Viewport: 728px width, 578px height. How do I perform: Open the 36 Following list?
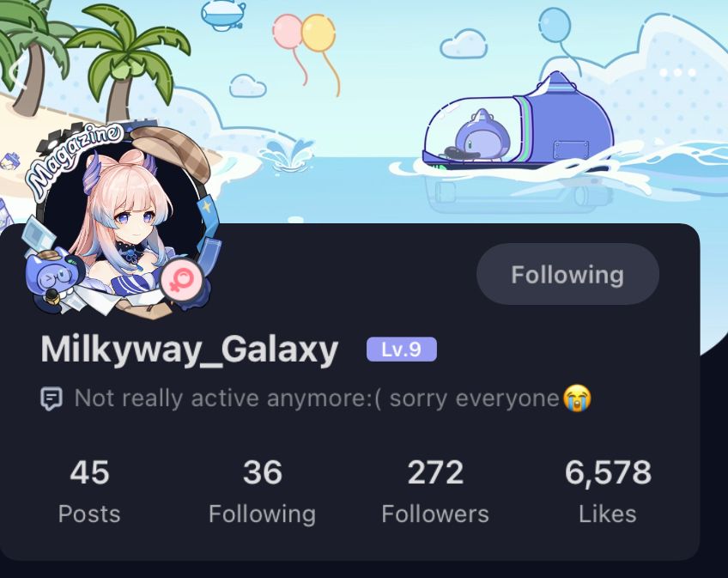[x=263, y=491]
